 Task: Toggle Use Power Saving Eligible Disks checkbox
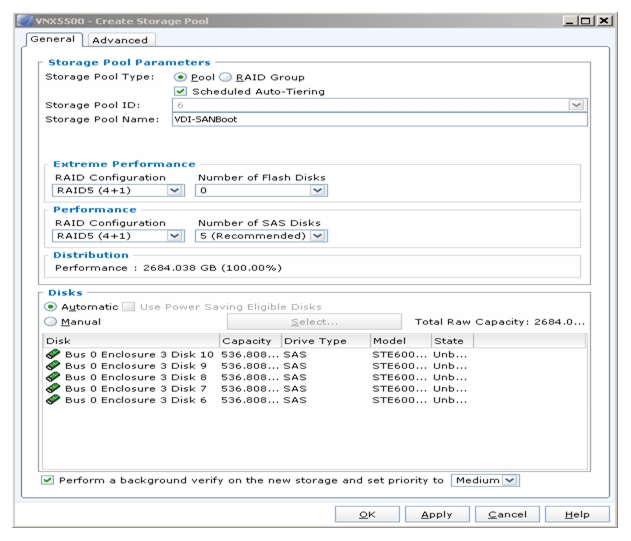(129, 307)
